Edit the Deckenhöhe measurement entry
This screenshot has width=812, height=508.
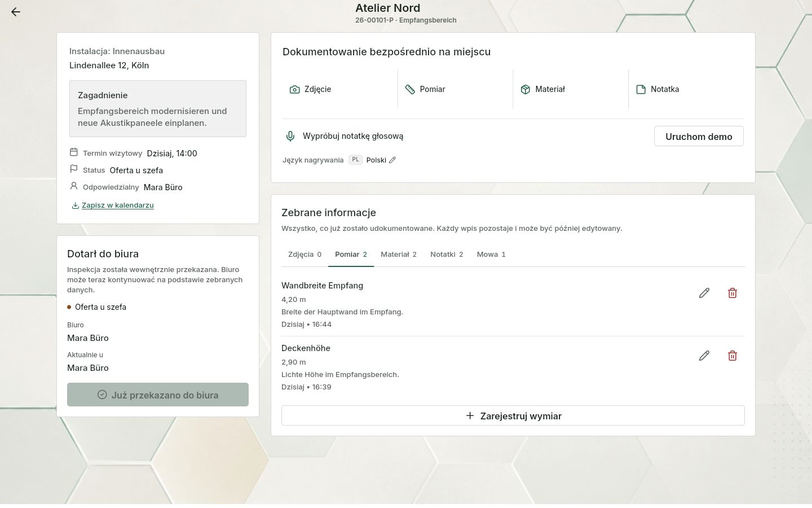tap(704, 356)
